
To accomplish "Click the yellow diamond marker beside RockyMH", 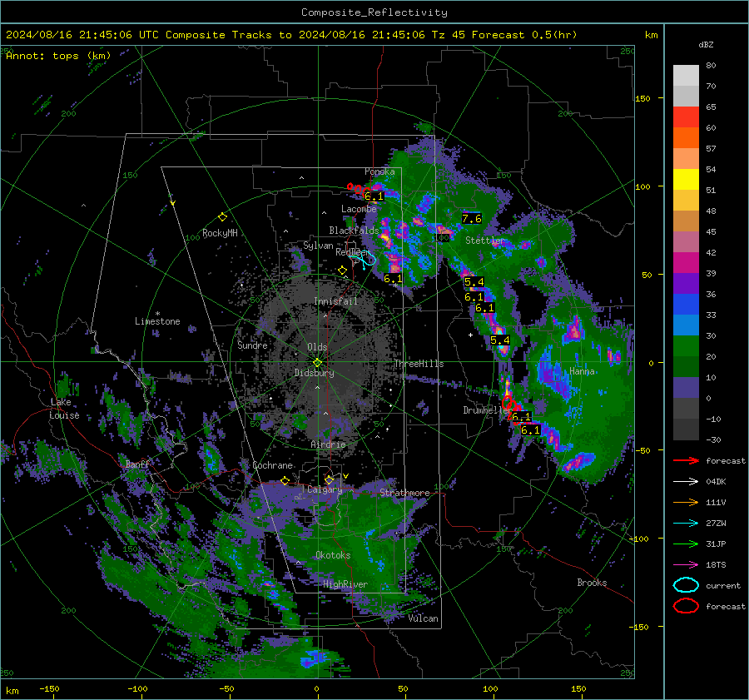I will tap(222, 217).
